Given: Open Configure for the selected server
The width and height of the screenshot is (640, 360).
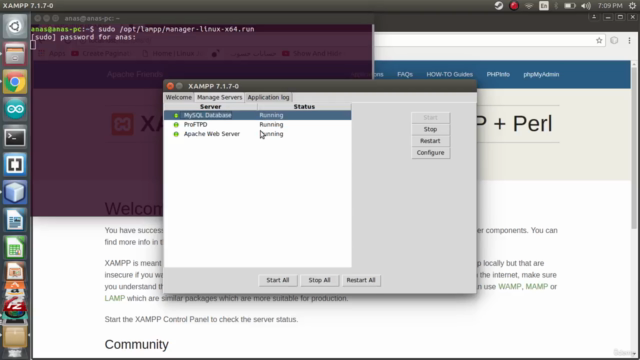Looking at the screenshot, I should click(x=430, y=153).
